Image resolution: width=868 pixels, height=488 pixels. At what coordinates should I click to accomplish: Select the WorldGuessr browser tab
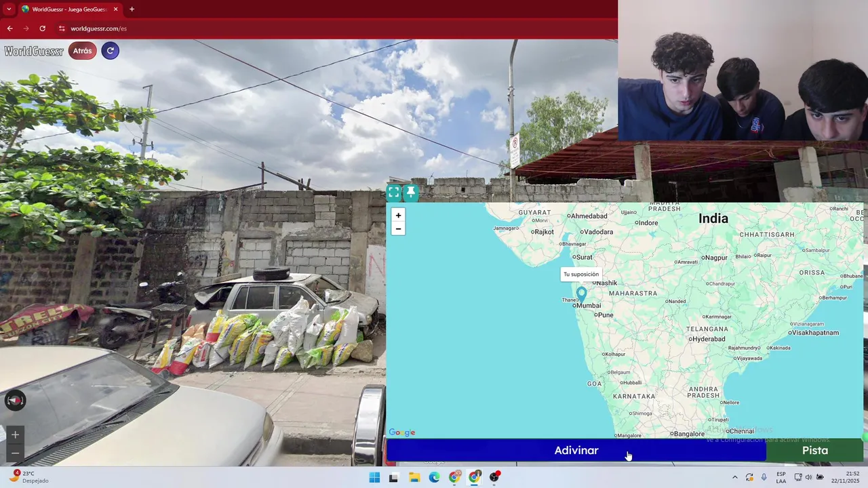point(69,9)
